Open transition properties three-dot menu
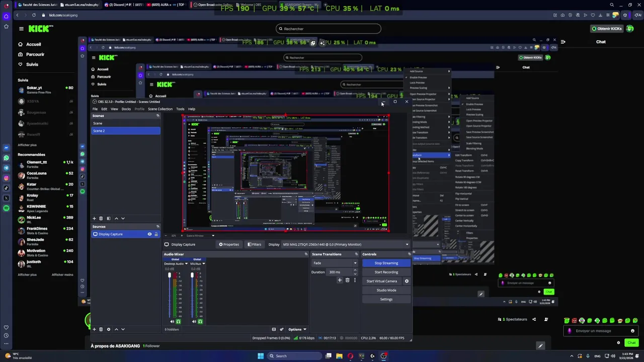This screenshot has height=362, width=644. (x=355, y=280)
